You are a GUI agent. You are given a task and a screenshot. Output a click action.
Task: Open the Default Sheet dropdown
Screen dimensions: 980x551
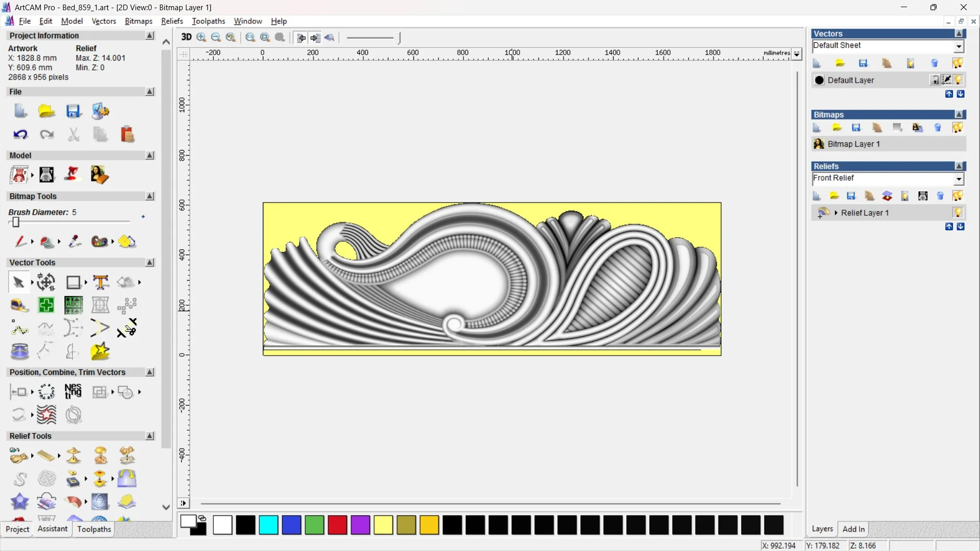pyautogui.click(x=959, y=46)
